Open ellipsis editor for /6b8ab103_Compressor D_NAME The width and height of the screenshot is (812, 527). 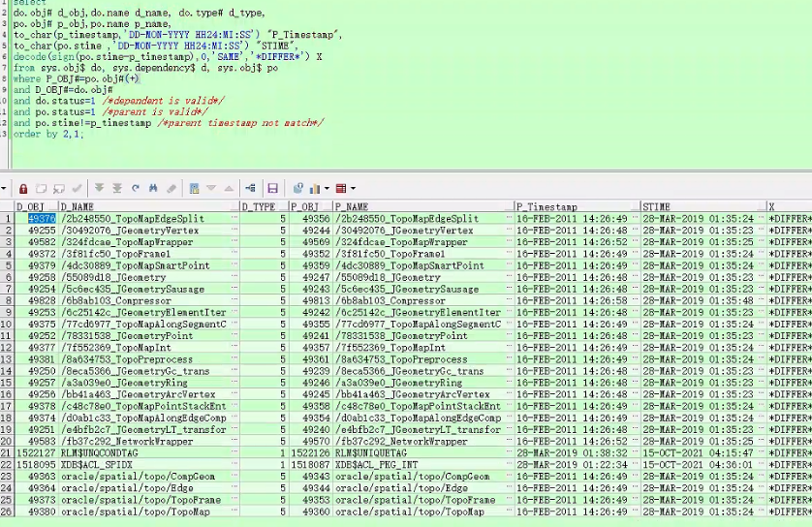[x=234, y=300]
